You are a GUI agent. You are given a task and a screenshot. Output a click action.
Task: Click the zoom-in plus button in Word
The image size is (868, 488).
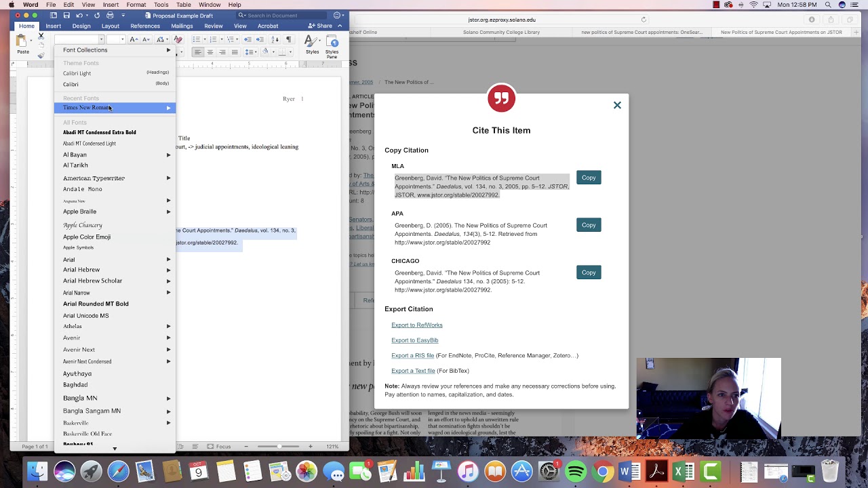pyautogui.click(x=311, y=447)
